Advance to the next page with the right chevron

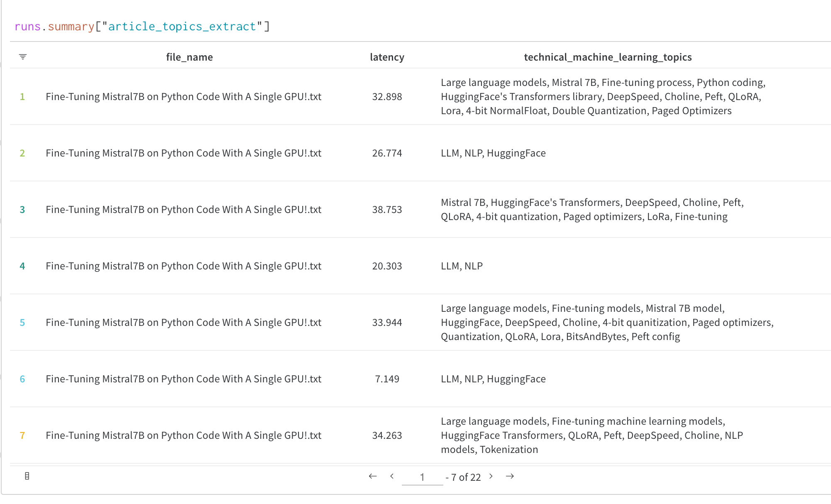tap(491, 477)
